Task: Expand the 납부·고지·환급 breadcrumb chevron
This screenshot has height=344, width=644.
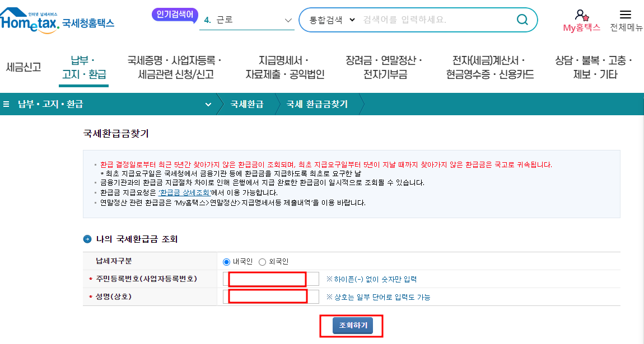Action: [x=208, y=103]
